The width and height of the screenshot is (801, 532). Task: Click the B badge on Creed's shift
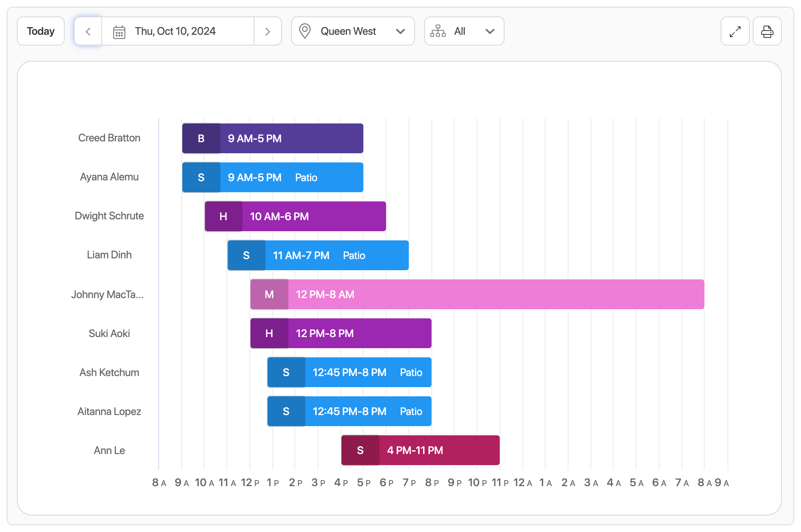click(201, 138)
